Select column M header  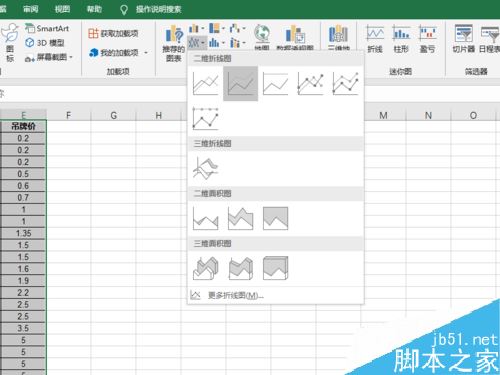(x=383, y=115)
